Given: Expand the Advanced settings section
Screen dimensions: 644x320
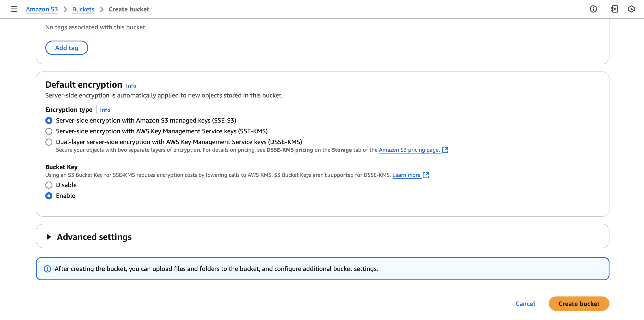Looking at the screenshot, I should [49, 237].
